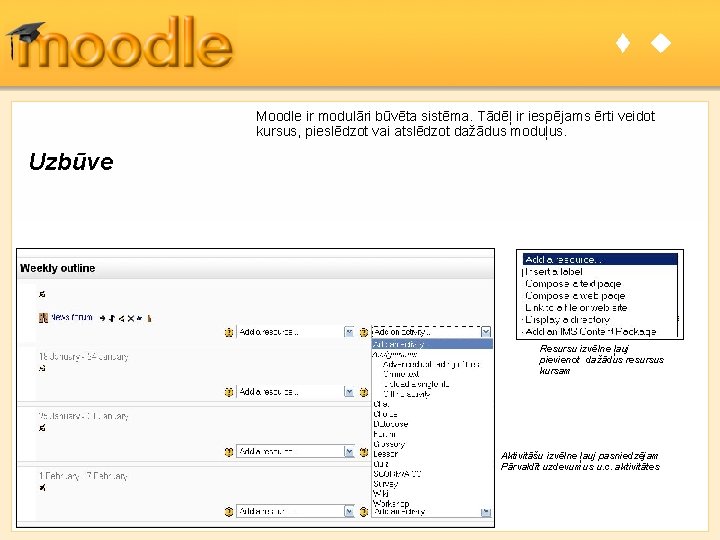Image resolution: width=720 pixels, height=540 pixels.
Task: Click the 1 February - 7 February week label
Action: (83, 476)
